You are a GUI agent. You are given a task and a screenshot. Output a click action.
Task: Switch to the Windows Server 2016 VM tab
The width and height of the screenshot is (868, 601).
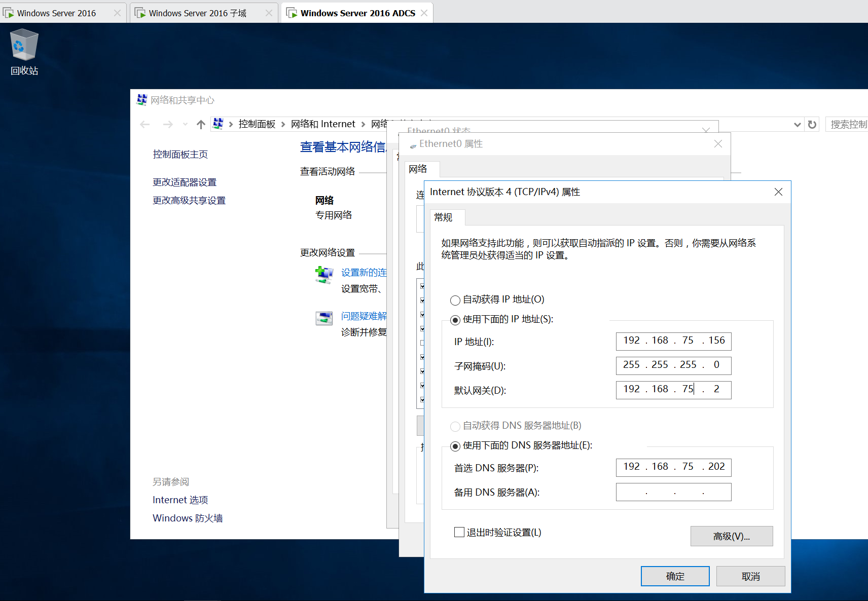(62, 13)
